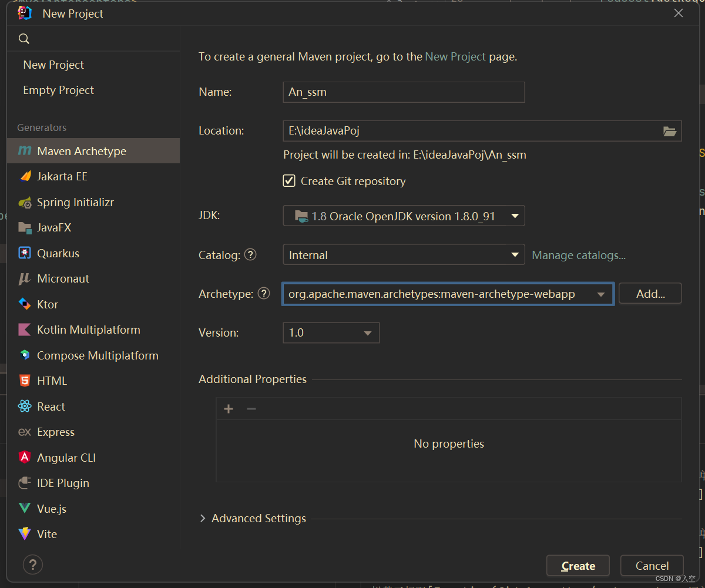Click the search magnifier icon

(x=24, y=39)
